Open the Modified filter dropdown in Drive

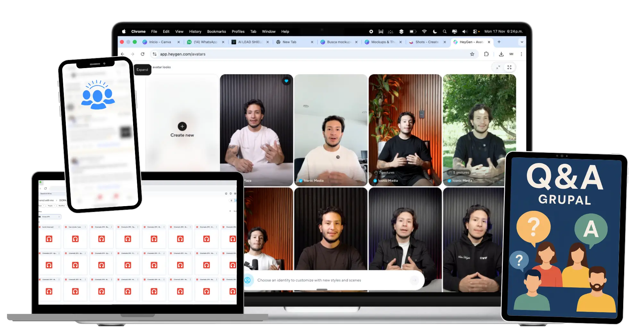pyautogui.click(x=62, y=205)
